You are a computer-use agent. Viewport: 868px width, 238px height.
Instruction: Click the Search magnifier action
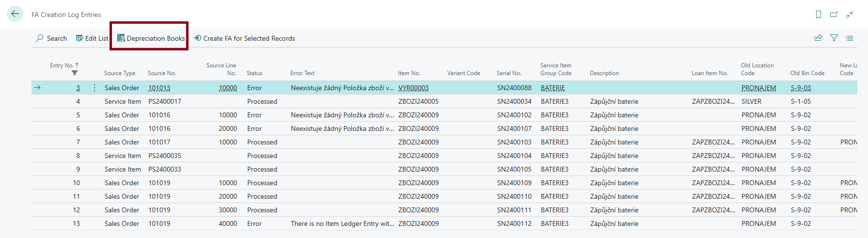pyautogui.click(x=51, y=38)
